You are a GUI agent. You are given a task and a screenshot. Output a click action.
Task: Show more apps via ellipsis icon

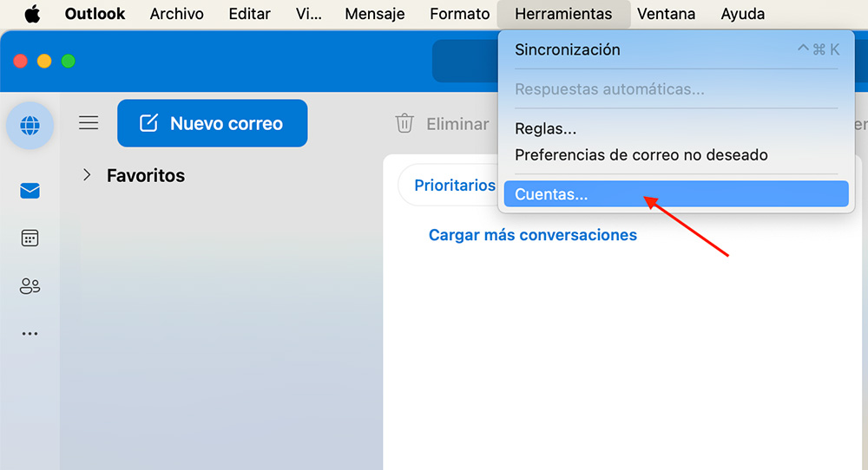pos(30,334)
